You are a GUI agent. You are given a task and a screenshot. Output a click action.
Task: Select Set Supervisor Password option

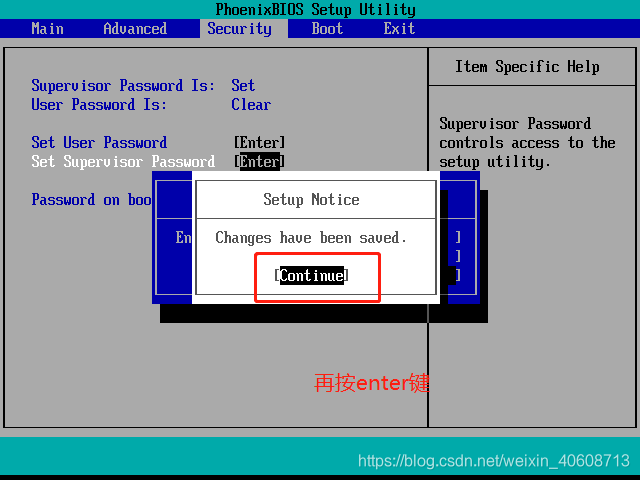coord(123,162)
